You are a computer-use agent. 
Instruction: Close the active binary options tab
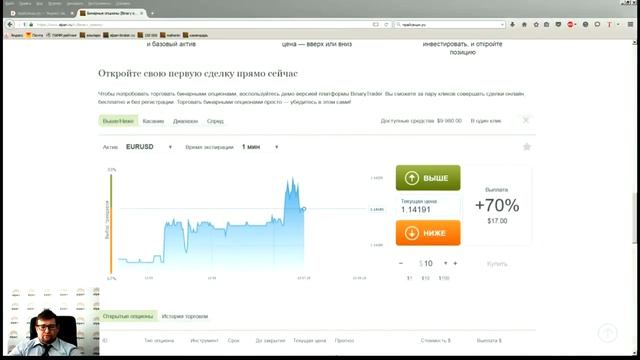pos(142,13)
